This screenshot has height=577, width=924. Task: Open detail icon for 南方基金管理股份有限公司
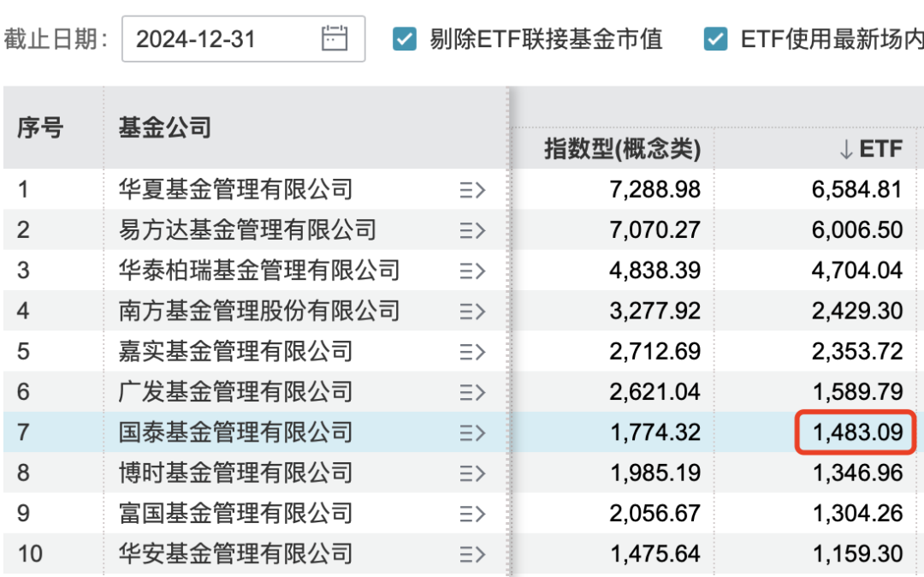pos(472,312)
